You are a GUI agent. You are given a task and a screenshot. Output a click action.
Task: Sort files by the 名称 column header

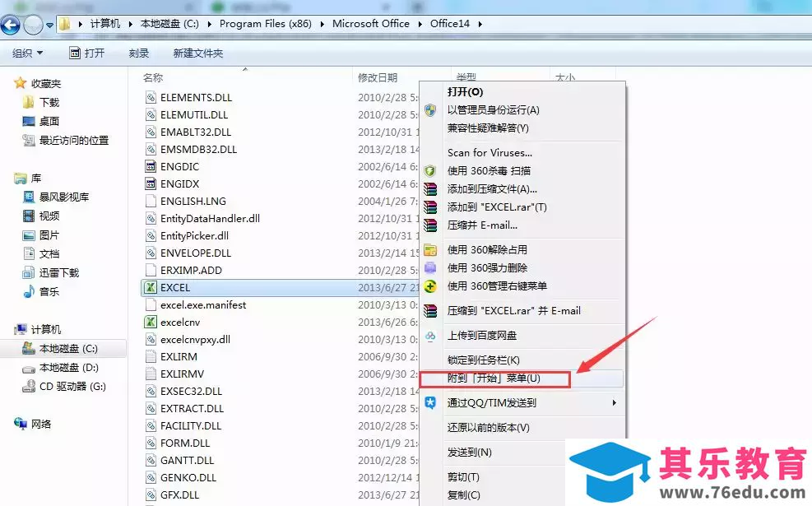[x=153, y=77]
